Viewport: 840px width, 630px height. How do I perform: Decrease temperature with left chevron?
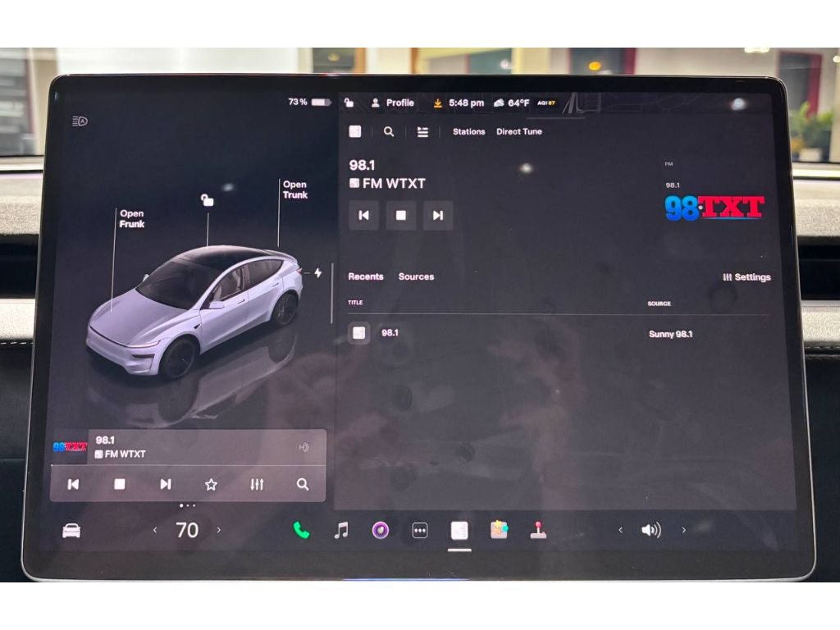pyautogui.click(x=155, y=531)
